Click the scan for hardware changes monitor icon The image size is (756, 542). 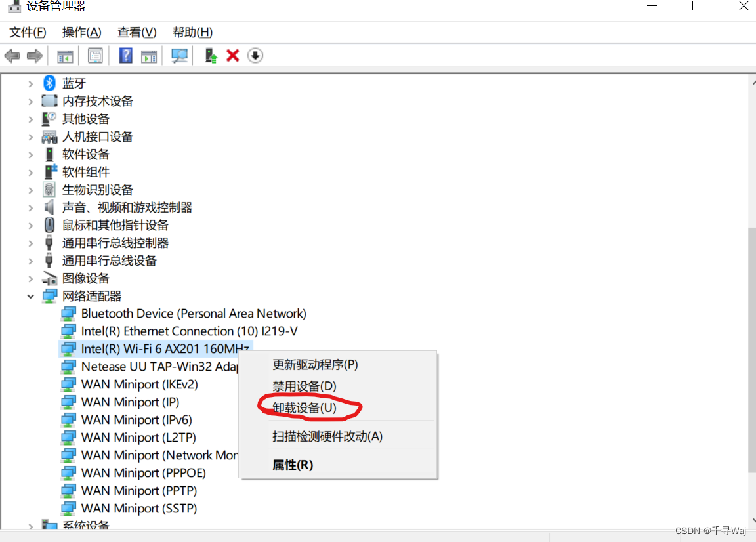pyautogui.click(x=179, y=56)
